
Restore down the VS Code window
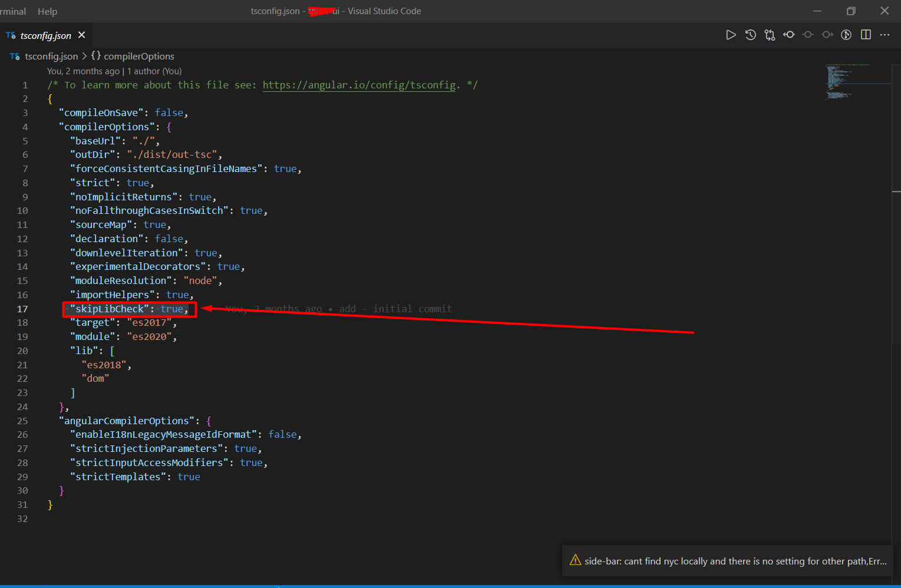(x=851, y=11)
